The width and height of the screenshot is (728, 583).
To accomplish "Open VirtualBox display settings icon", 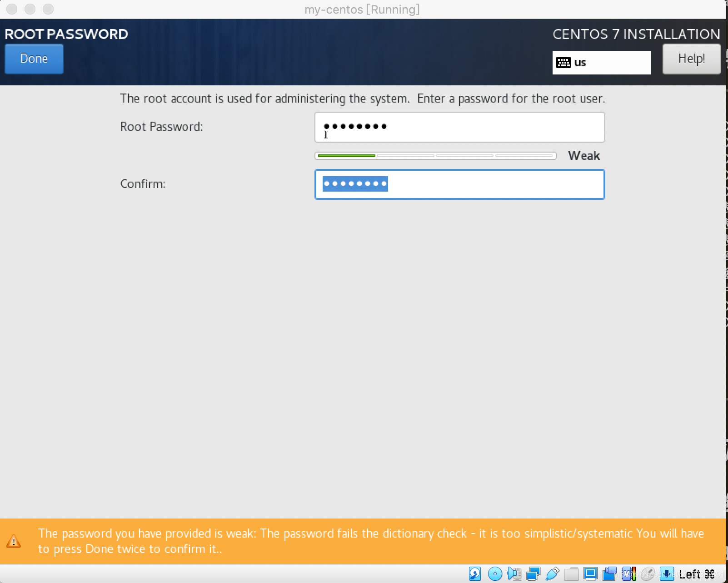I will tap(590, 574).
